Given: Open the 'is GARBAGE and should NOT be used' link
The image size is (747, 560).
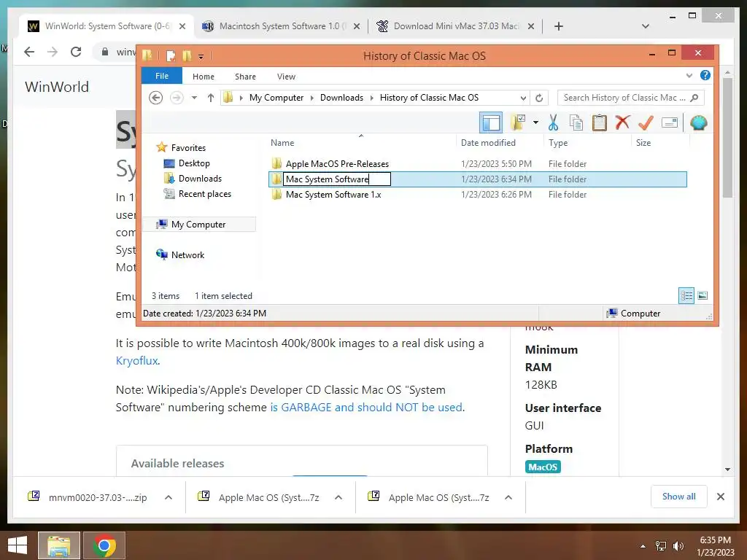Looking at the screenshot, I should click(x=366, y=407).
